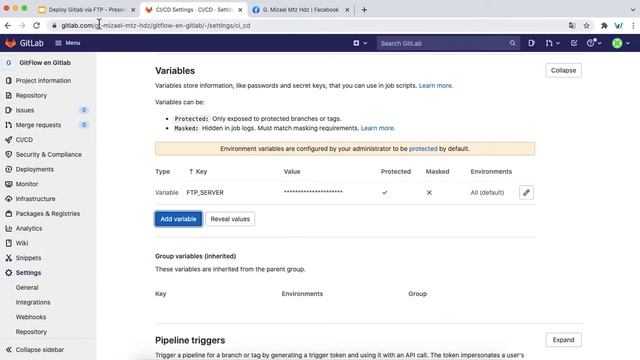Open the tab search chevron
Viewport: 640px width, 360px height.
(x=633, y=9)
